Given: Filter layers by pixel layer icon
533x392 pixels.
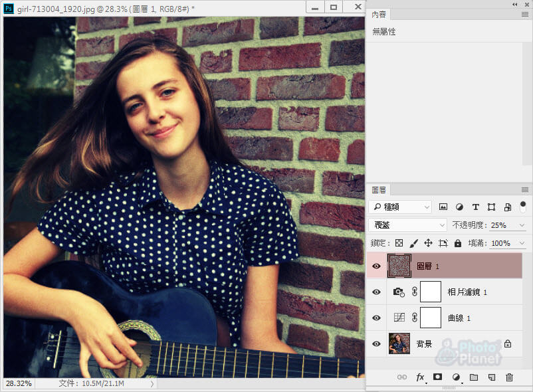Looking at the screenshot, I should [443, 207].
